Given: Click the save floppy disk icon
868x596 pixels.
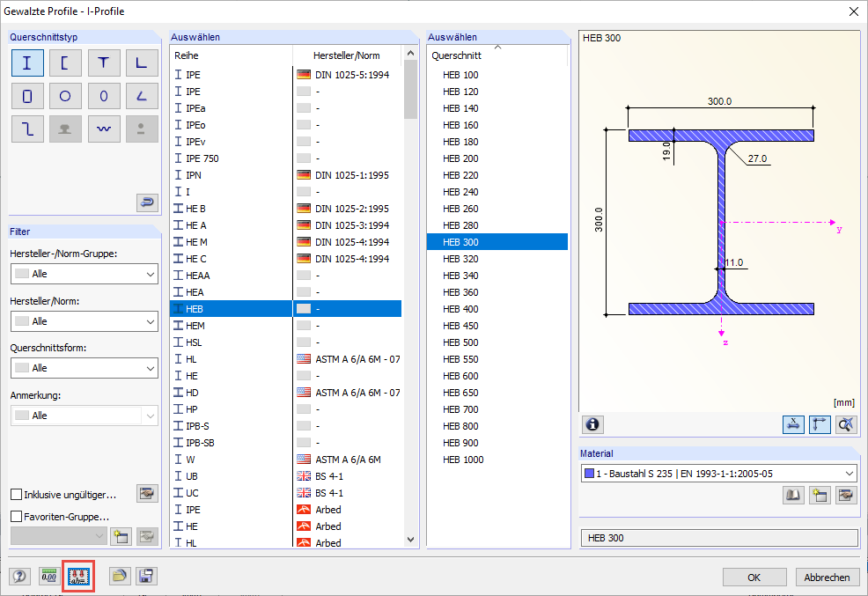Looking at the screenshot, I should [x=146, y=577].
